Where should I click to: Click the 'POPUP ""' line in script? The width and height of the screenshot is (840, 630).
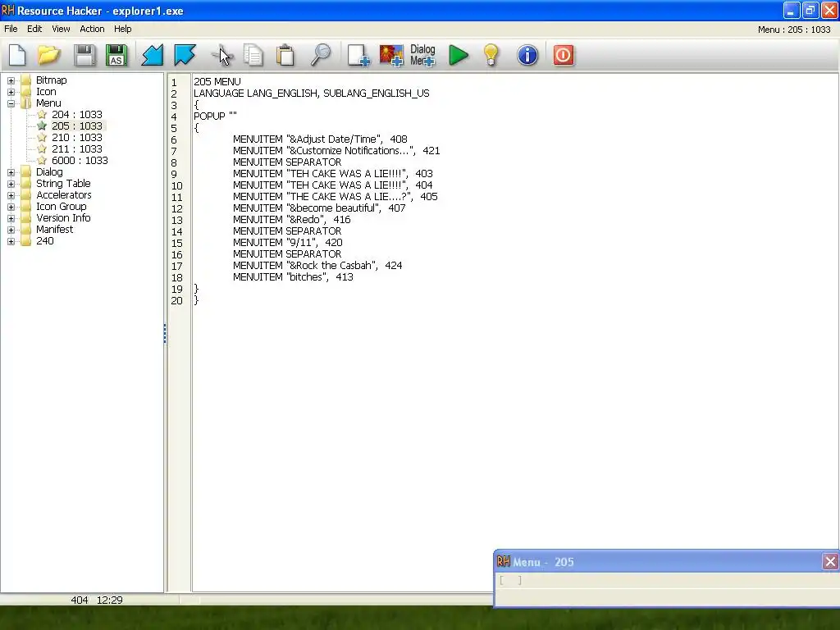coord(215,116)
